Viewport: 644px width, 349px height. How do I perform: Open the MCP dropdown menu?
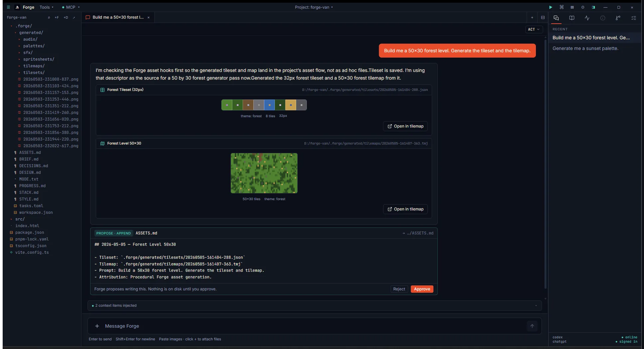pyautogui.click(x=71, y=7)
